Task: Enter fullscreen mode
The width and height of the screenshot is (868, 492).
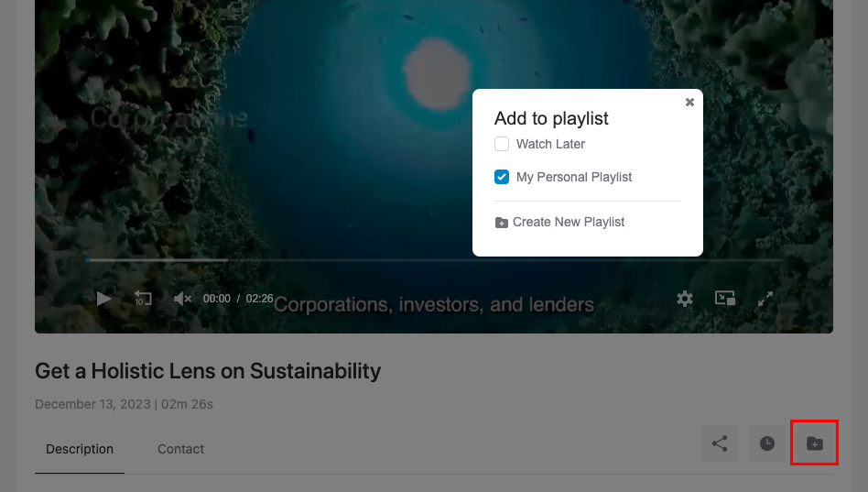Action: 765,299
